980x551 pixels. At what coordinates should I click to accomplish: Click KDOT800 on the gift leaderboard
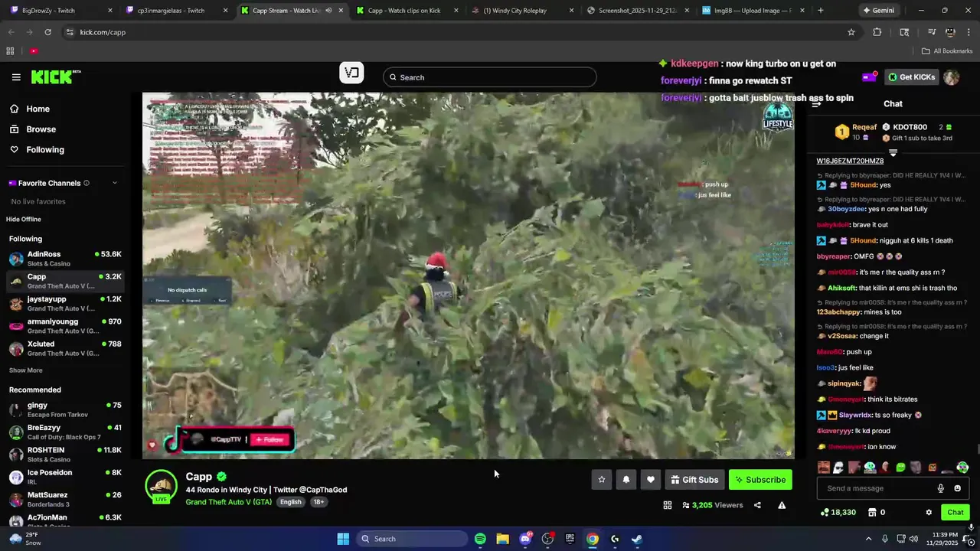(x=909, y=127)
